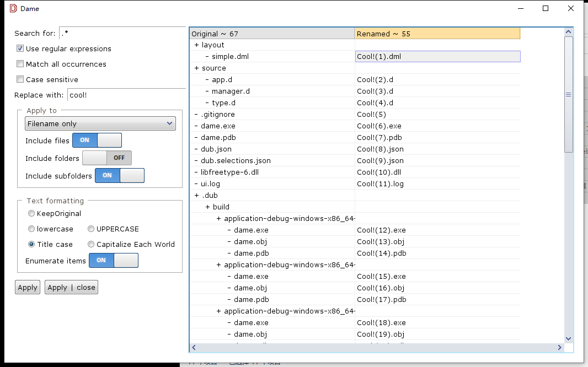This screenshot has width=588, height=367.
Task: Click the Renamed ~ 55 column header
Action: coord(437,34)
